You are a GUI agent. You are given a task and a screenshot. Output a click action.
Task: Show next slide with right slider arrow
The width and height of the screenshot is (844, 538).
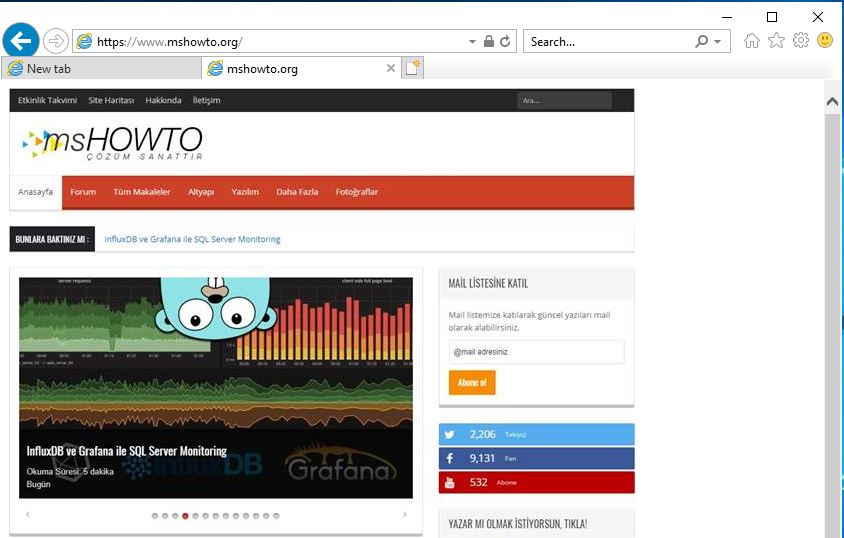pos(405,514)
